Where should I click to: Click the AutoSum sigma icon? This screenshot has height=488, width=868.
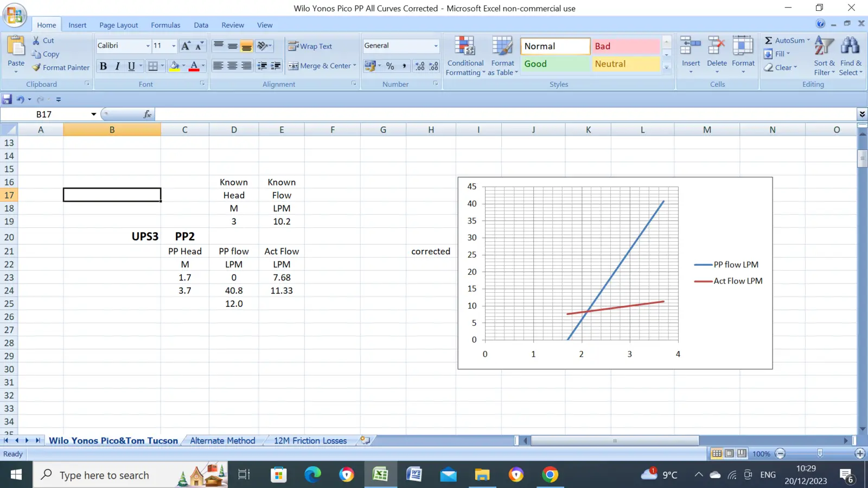coord(769,41)
